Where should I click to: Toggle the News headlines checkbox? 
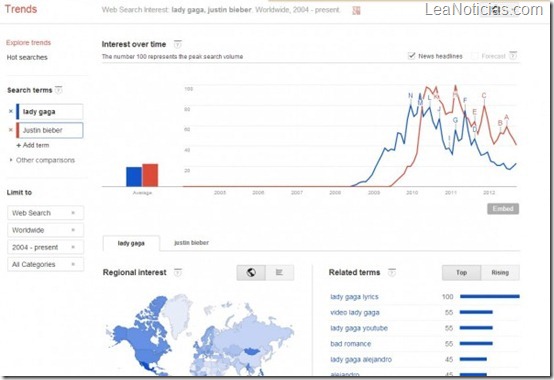coord(411,56)
